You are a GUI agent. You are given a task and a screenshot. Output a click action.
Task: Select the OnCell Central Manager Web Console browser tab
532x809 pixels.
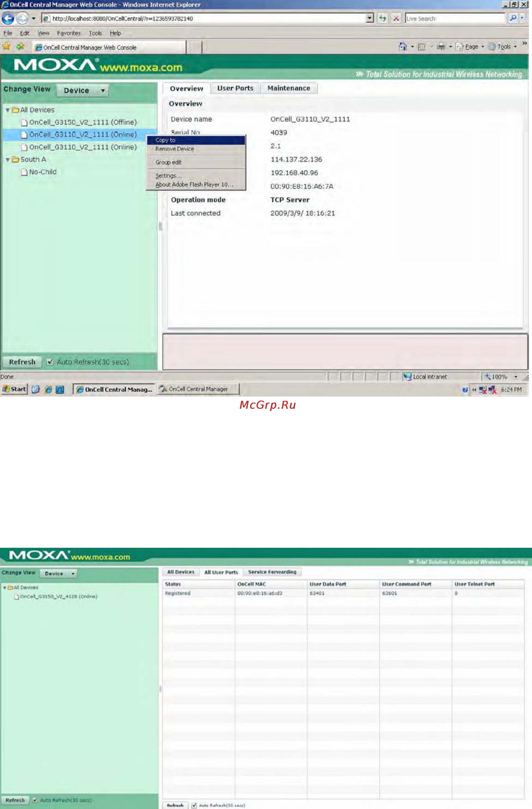pyautogui.click(x=109, y=47)
